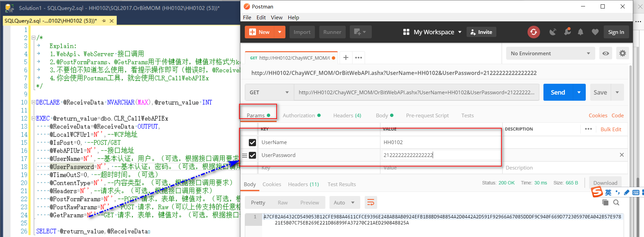Viewport: 644px width, 237px height.
Task: Open the satellite capture requests icon
Action: click(553, 32)
